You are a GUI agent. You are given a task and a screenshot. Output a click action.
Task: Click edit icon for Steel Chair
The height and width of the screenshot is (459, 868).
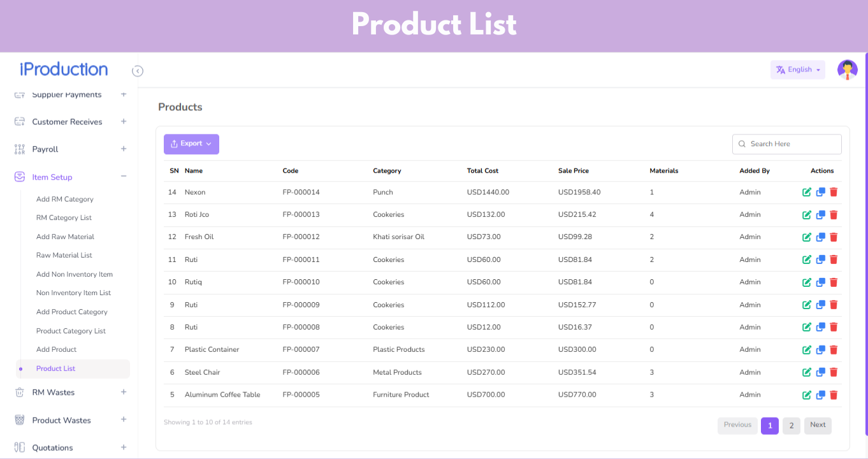click(x=807, y=372)
